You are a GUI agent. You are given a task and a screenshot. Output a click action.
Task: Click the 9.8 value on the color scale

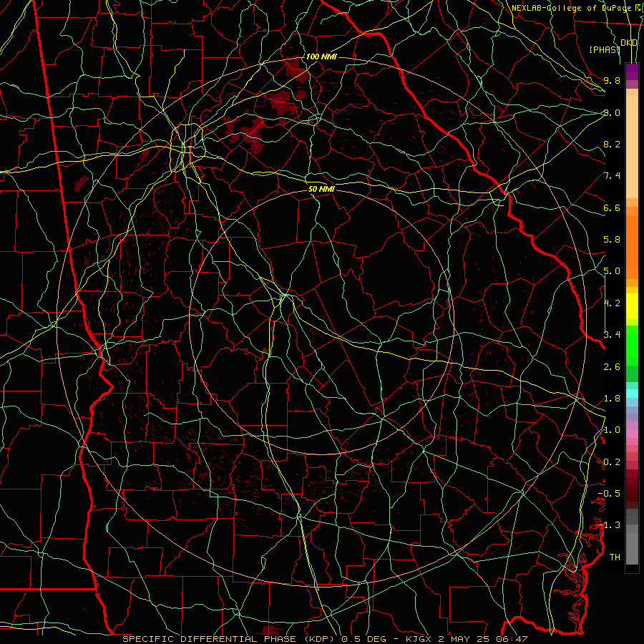click(612, 80)
